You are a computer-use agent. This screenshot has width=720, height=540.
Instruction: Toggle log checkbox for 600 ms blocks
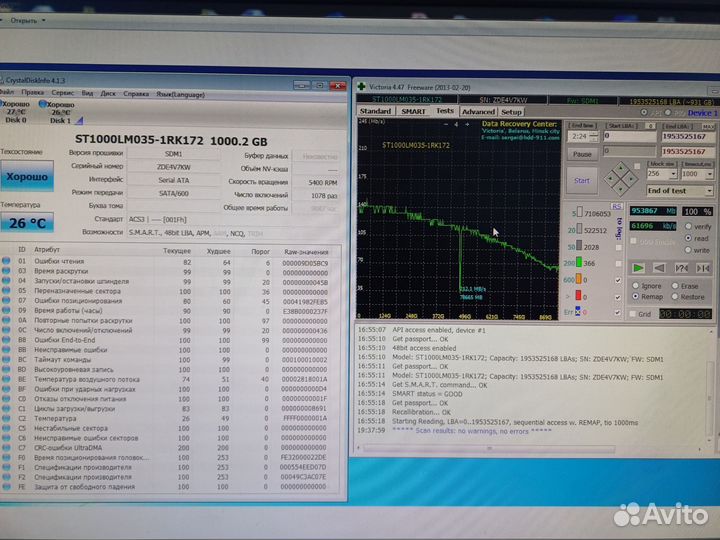coord(618,280)
